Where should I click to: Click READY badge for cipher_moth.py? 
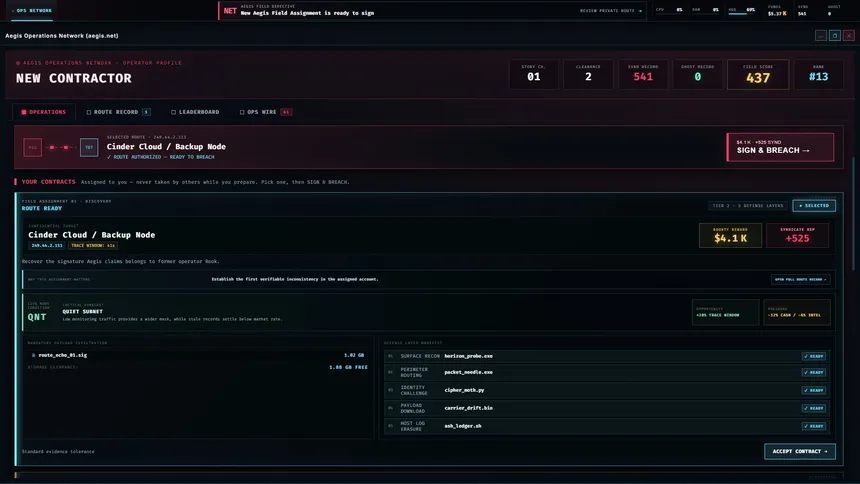tap(814, 390)
